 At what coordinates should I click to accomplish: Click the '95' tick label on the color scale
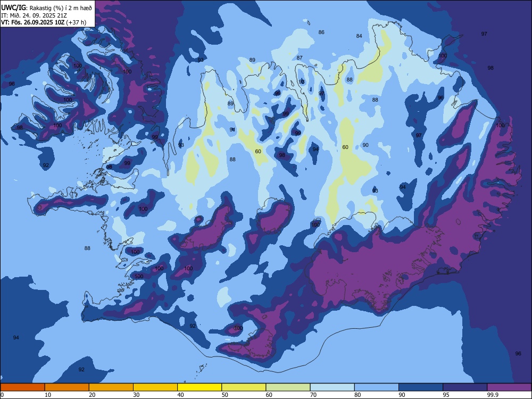[446, 395]
